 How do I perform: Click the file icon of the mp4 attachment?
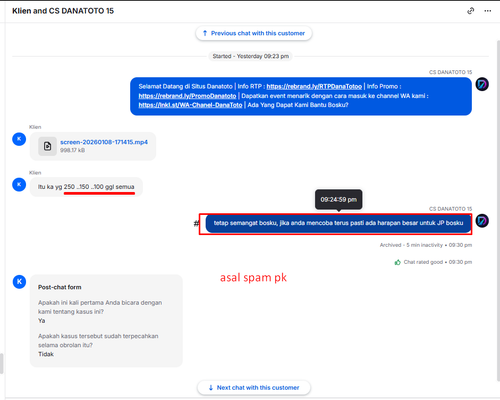click(47, 146)
